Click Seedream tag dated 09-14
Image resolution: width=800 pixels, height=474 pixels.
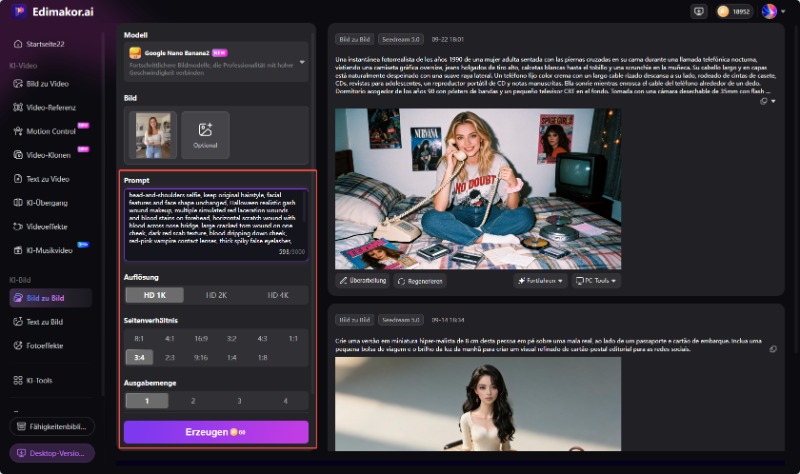click(x=401, y=320)
